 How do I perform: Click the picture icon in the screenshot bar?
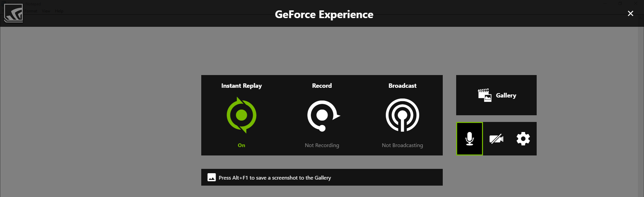point(212,177)
